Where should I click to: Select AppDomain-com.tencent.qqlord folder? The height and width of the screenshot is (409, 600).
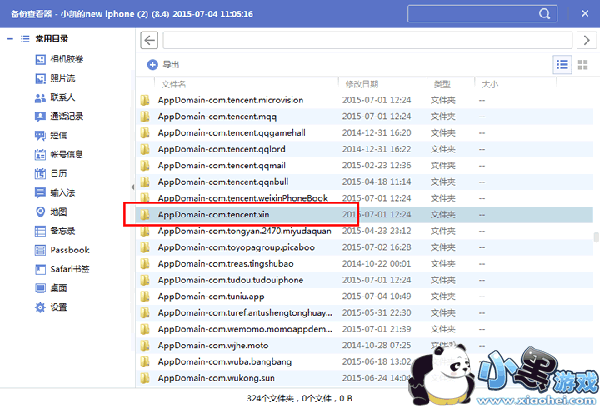coord(364,149)
